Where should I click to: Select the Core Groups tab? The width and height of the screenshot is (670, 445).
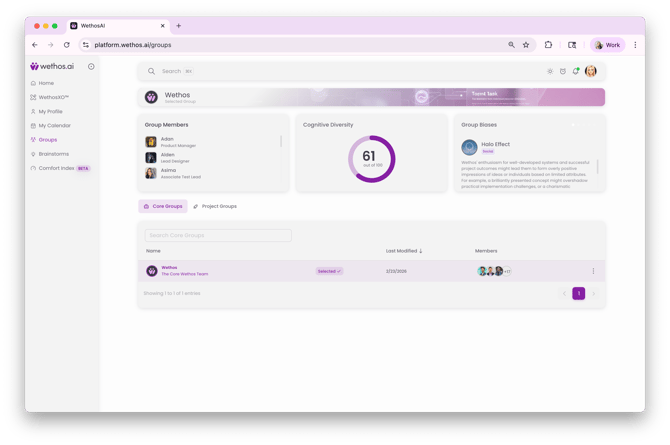coord(163,206)
